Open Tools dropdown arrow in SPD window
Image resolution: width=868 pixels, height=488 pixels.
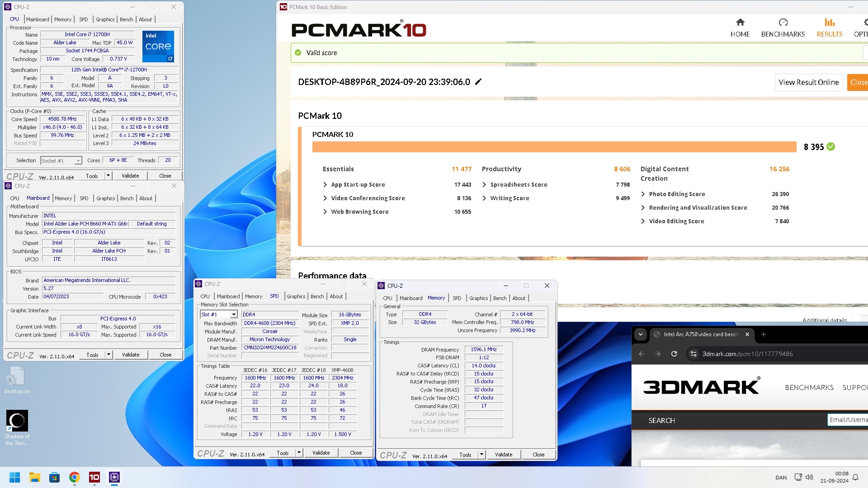pos(299,453)
